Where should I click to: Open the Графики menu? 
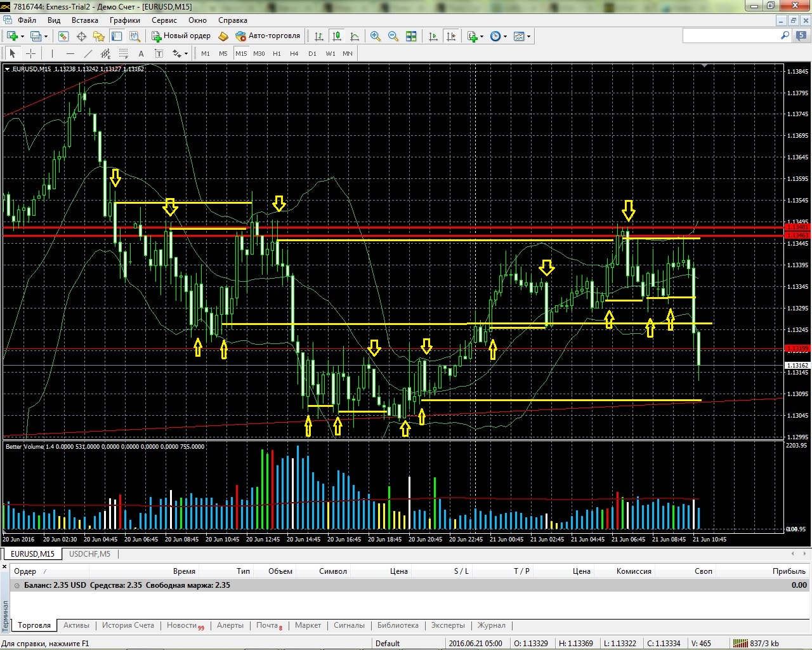click(x=125, y=20)
